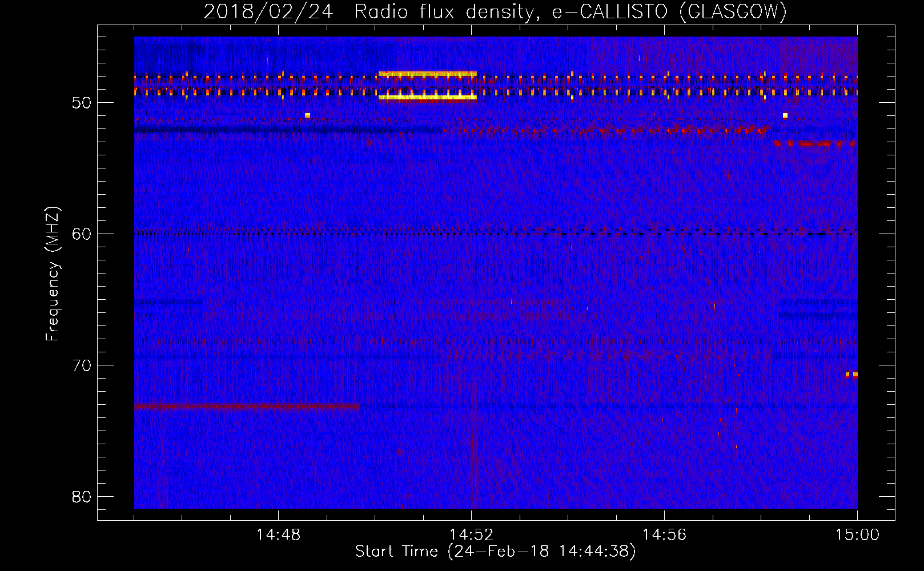Click the bright yellow burst band just below 50 MHz
This screenshot has width=924, height=571.
427,98
